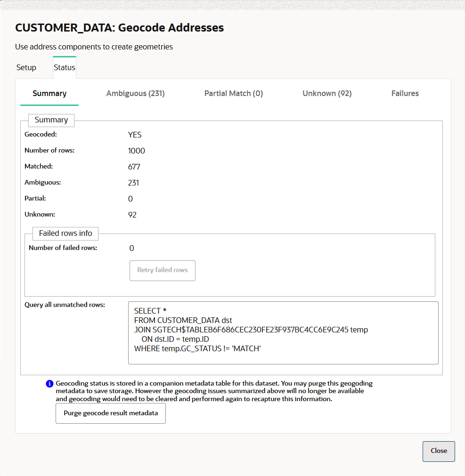
Task: Open the Ambiguous (231) results tab
Action: 135,93
